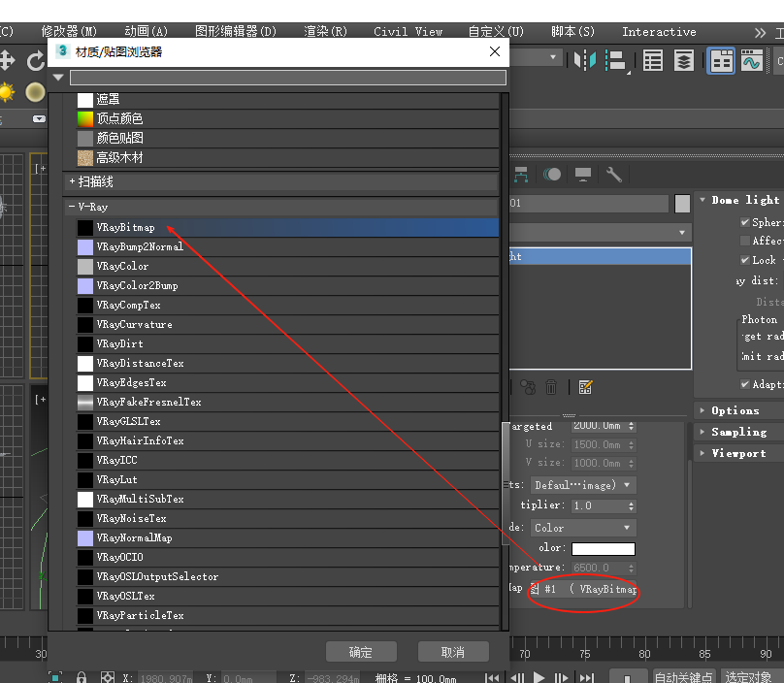Select the VRayNormalMap entry
Viewport: 784px width, 683px height.
click(x=287, y=538)
